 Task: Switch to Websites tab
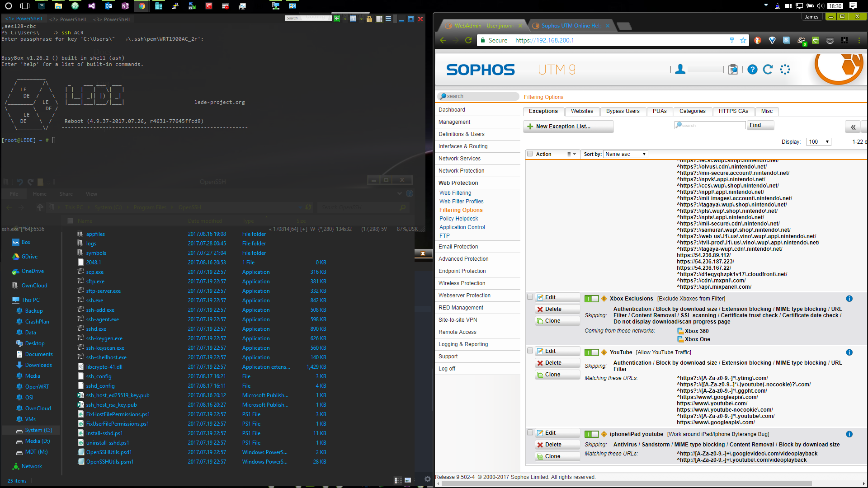click(x=582, y=111)
